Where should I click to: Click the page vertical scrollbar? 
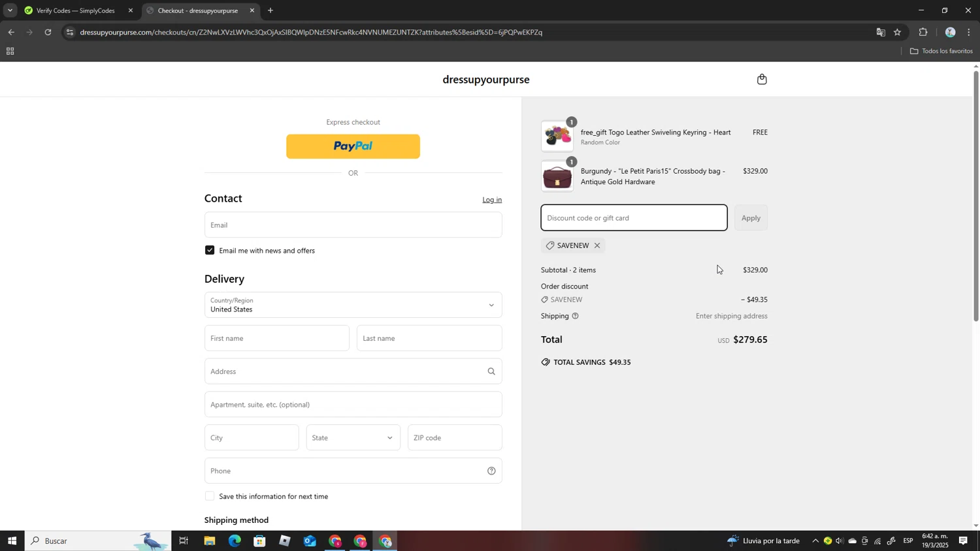tap(976, 196)
